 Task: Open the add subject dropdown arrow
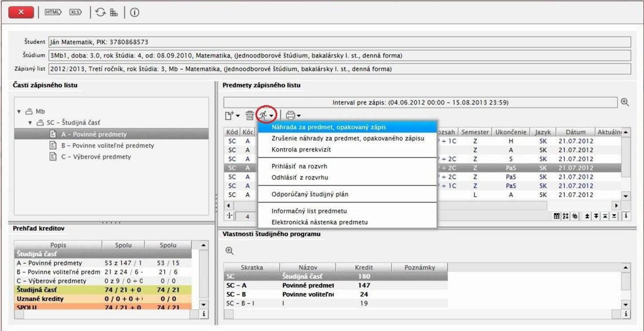pyautogui.click(x=238, y=116)
